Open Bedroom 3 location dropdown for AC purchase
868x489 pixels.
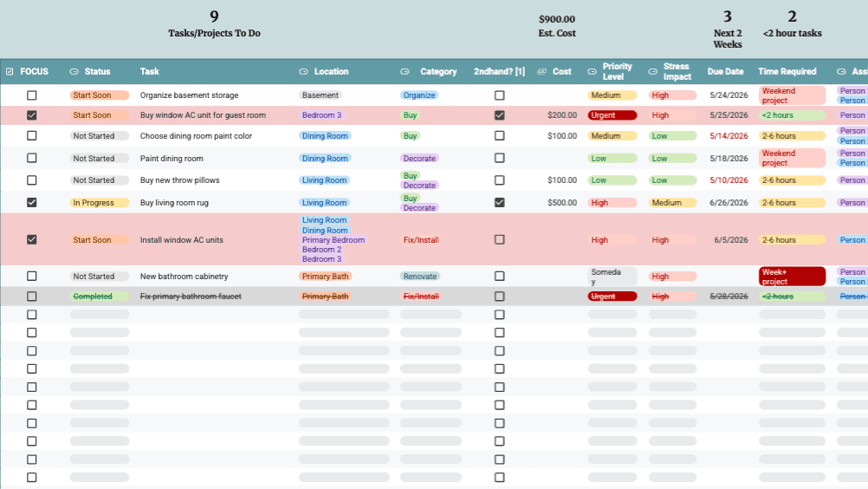point(322,115)
